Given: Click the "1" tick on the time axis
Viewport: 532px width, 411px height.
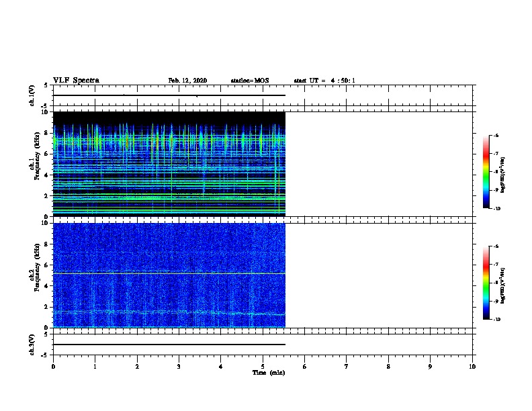Looking at the screenshot, I should tap(95, 367).
